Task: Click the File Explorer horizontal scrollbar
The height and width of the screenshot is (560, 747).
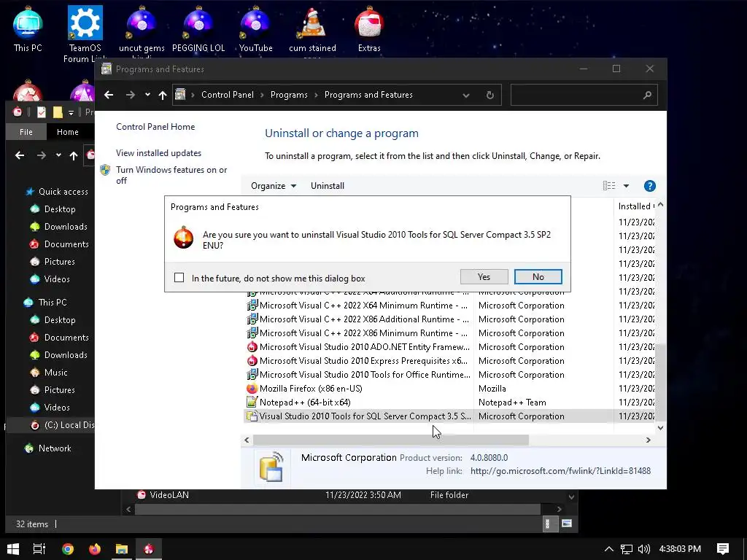Action: click(x=337, y=509)
